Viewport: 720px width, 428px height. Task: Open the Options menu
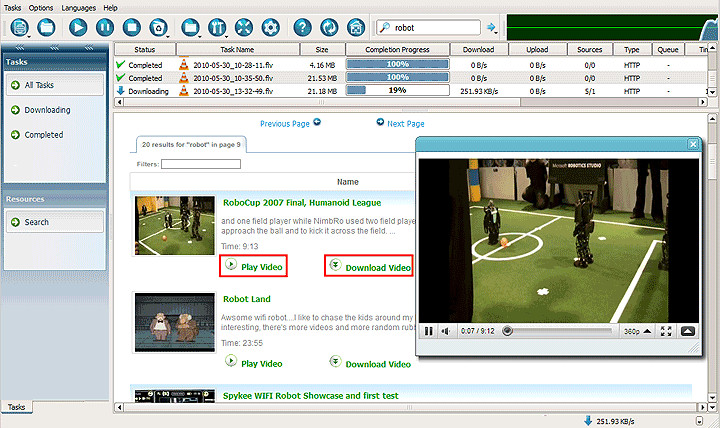click(41, 8)
